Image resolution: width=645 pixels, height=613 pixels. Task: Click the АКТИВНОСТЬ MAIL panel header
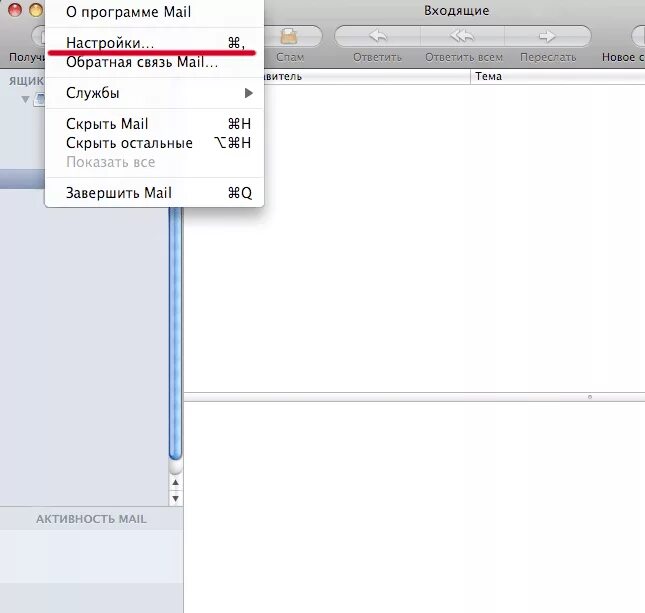(91, 519)
